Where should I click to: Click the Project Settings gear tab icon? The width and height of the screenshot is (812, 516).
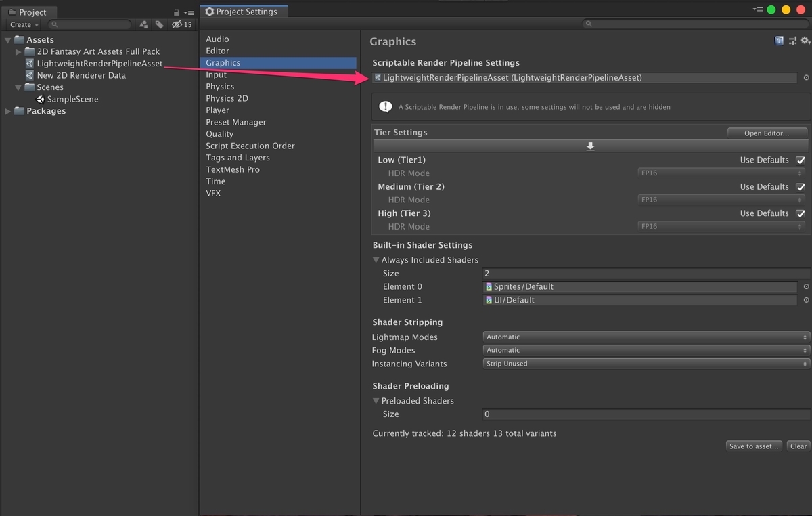click(209, 12)
